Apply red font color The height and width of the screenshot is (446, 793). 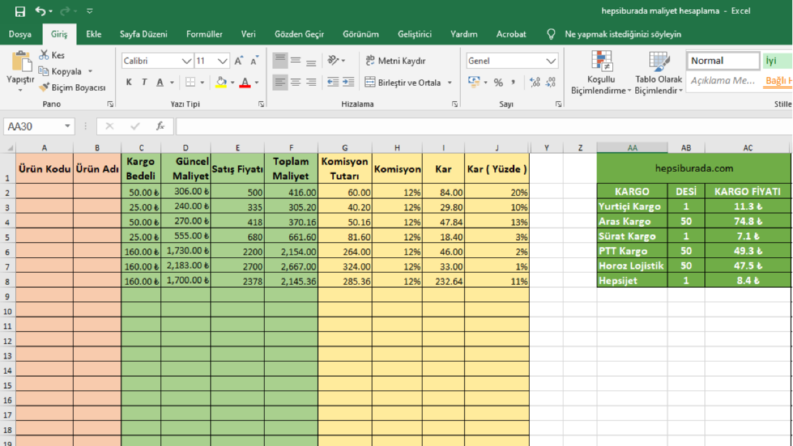[245, 82]
